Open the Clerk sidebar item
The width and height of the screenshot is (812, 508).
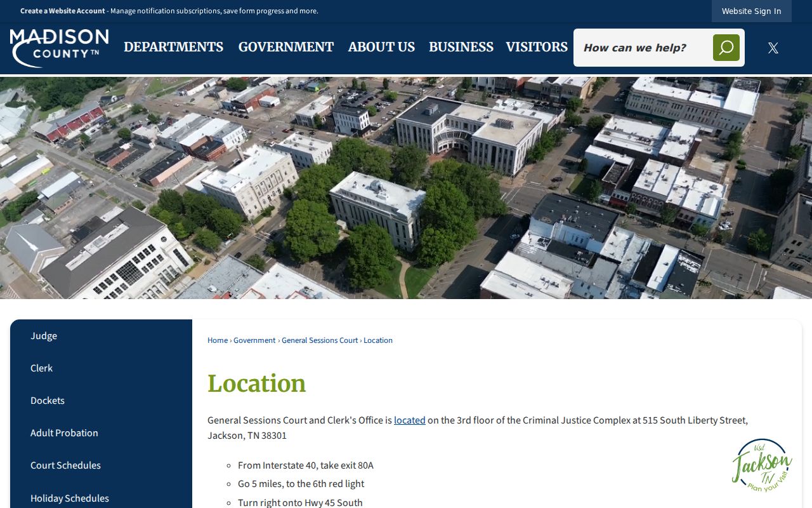click(101, 368)
